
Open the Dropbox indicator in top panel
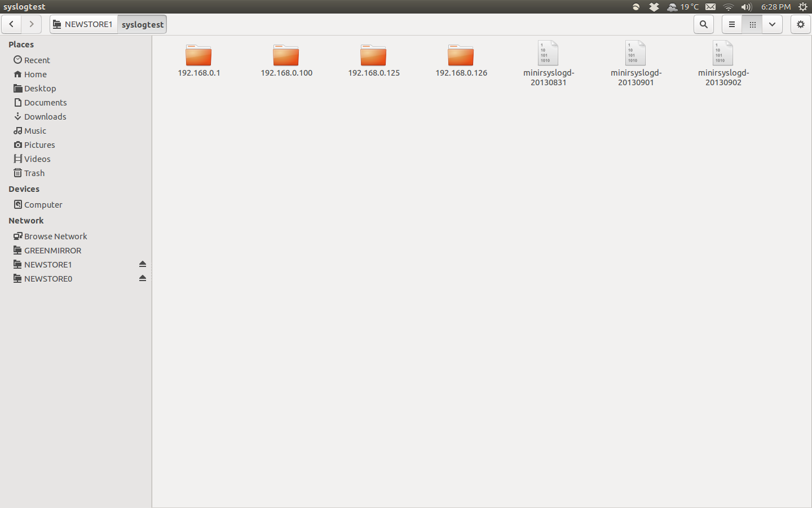point(654,7)
